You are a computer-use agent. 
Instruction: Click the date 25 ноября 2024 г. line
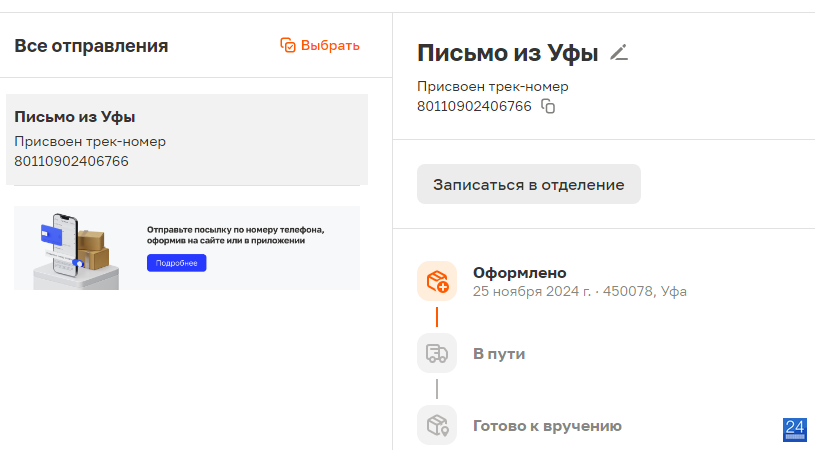click(580, 291)
